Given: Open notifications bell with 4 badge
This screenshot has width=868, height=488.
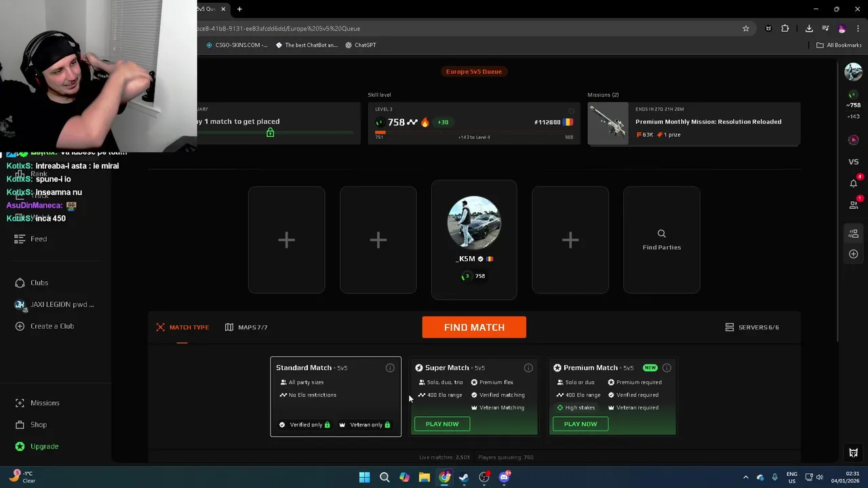Looking at the screenshot, I should click(854, 183).
